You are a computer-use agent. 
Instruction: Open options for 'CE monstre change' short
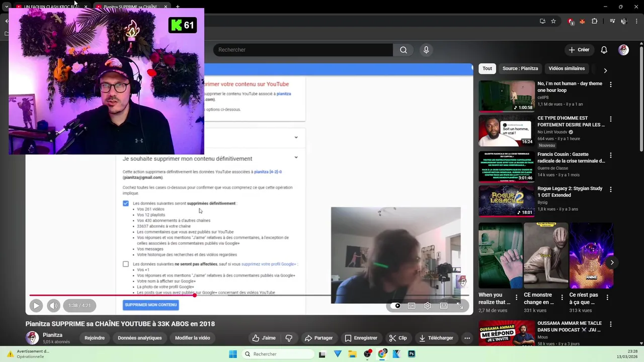click(x=561, y=298)
